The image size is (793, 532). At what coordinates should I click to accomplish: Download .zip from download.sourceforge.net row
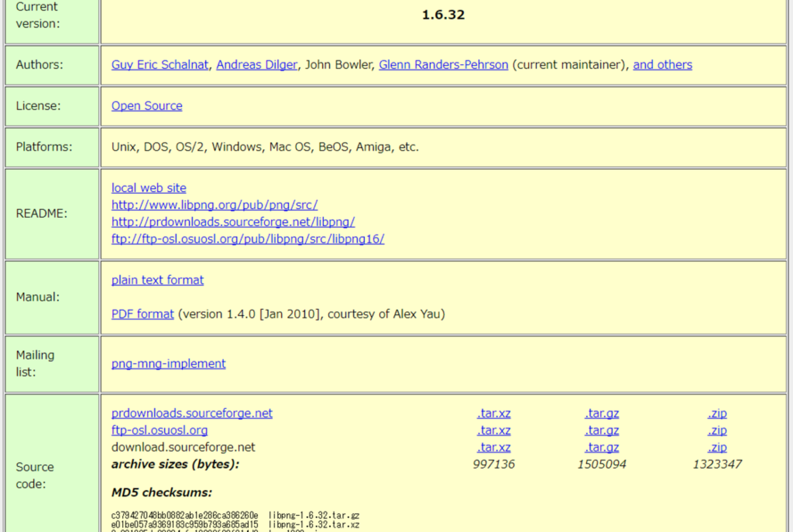[x=717, y=447]
